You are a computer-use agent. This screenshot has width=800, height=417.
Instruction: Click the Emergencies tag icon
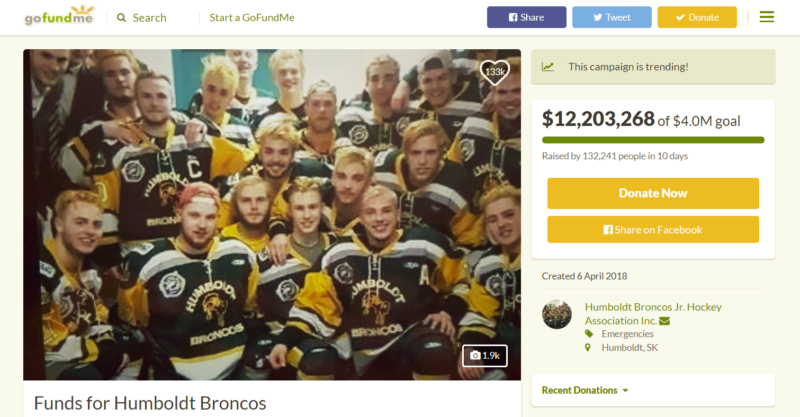point(589,334)
